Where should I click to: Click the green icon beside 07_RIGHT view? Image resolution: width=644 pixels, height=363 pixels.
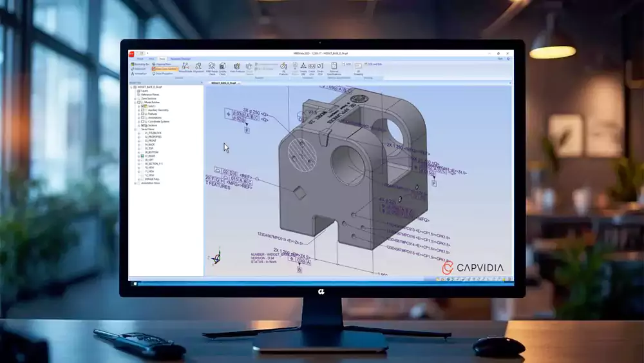coord(142,156)
